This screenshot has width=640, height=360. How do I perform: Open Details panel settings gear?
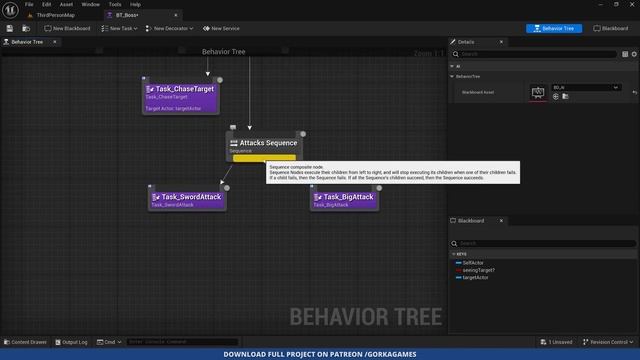[x=634, y=54]
